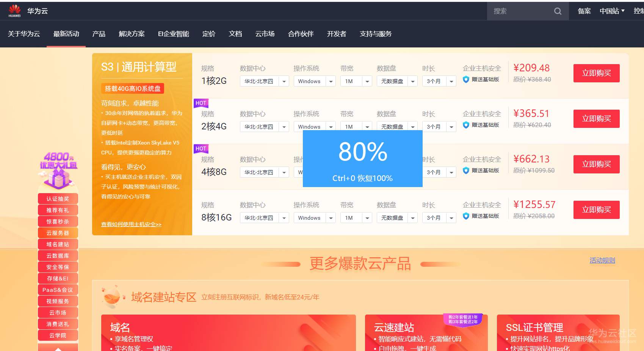
Task: Open the 开发者 menu
Action: [x=337, y=34]
